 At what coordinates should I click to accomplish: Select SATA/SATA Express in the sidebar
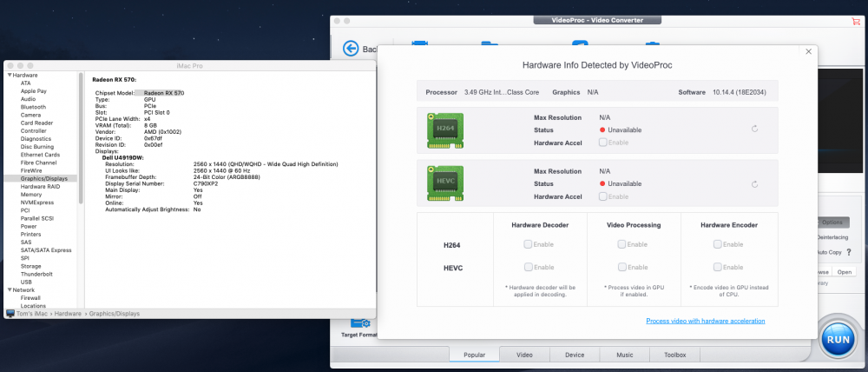point(46,250)
